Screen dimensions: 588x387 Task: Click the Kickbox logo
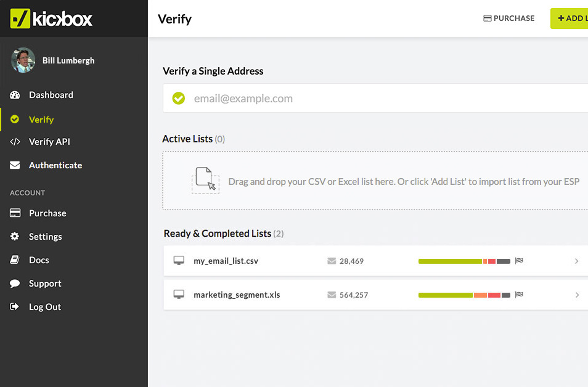click(51, 18)
